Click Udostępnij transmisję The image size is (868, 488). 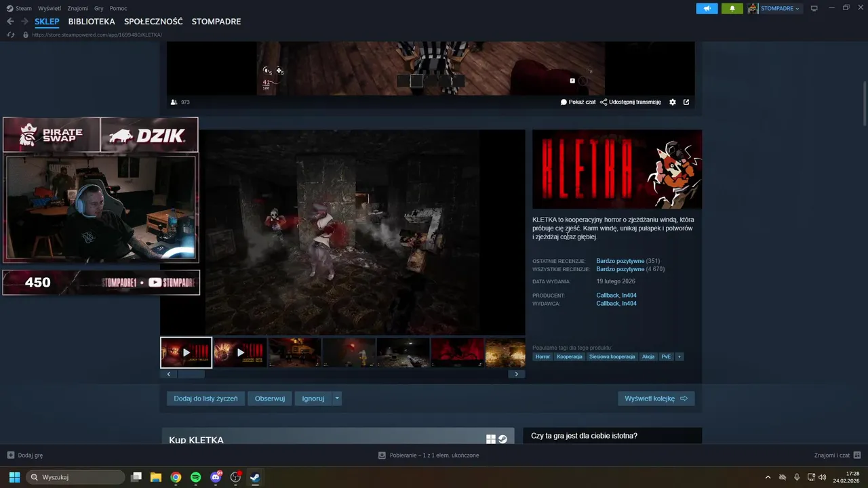(x=630, y=102)
